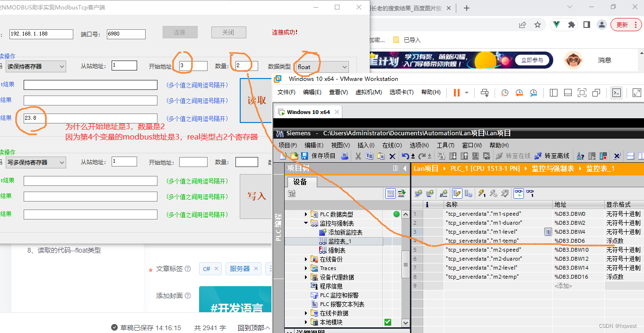Screen dimensions: 644x333
Task: Click Vue devtools extension icon in Chrome
Action: pyautogui.click(x=557, y=25)
